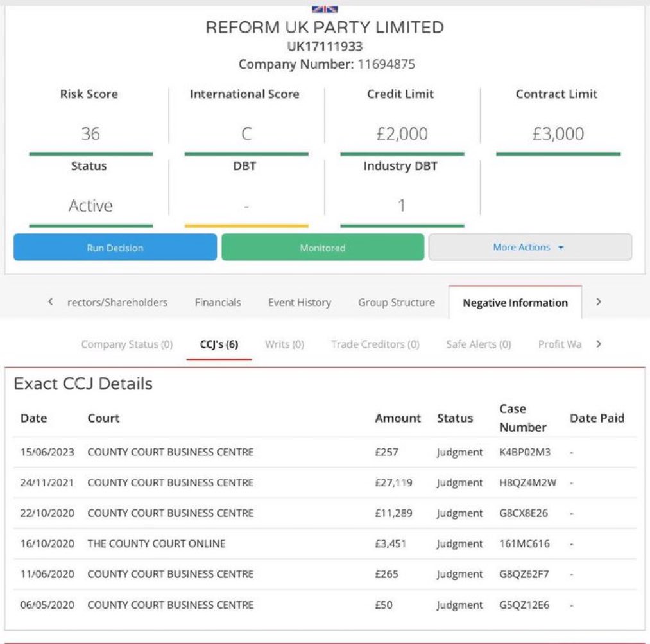
Task: Click the date 22/10/2020 in the table
Action: (x=47, y=513)
